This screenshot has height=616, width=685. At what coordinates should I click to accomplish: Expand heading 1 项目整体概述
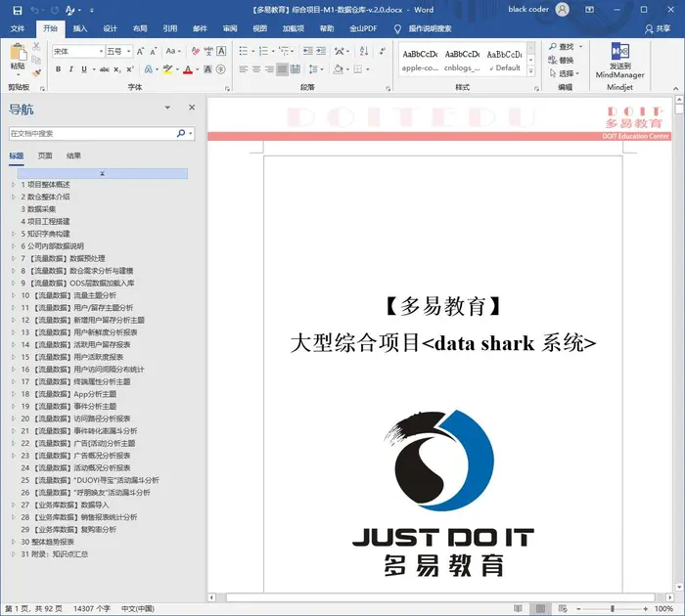[14, 185]
